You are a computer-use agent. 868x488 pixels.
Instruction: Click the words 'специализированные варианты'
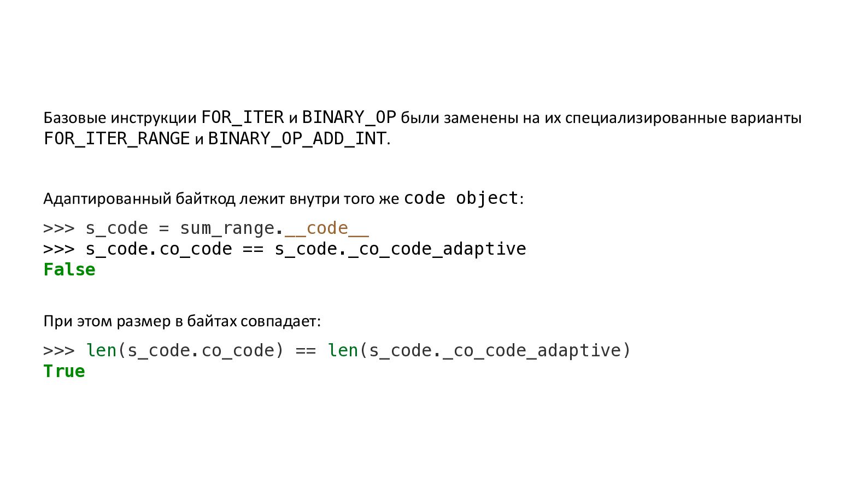click(683, 118)
